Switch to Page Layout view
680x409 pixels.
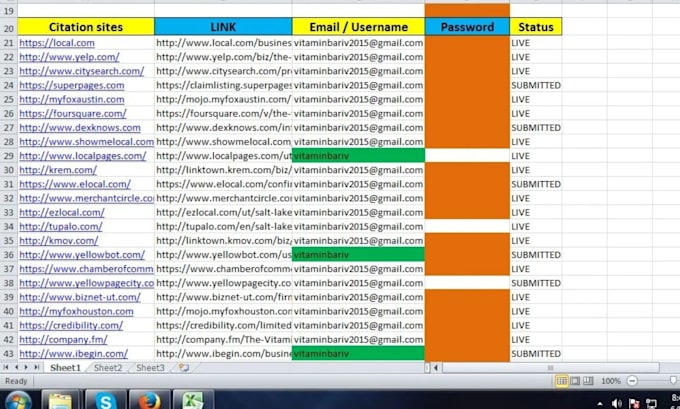tap(575, 381)
